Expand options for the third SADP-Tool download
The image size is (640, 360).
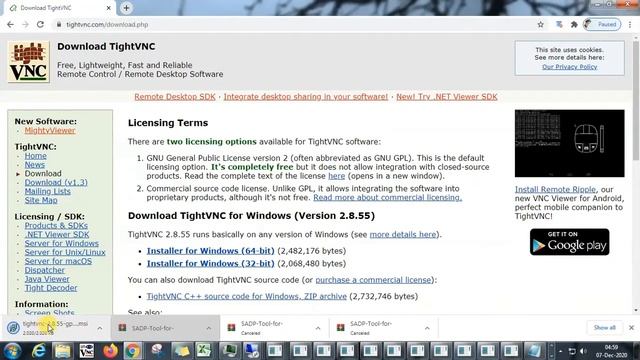click(x=427, y=328)
